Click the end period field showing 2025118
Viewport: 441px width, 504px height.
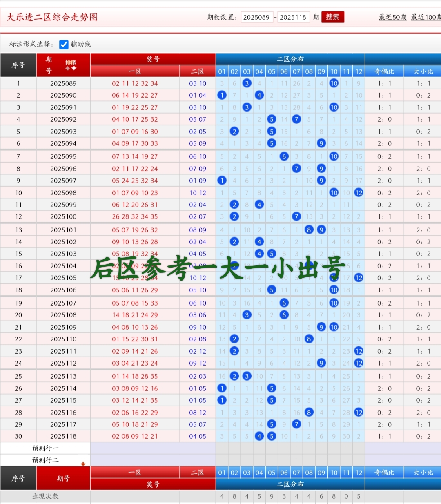(x=293, y=17)
